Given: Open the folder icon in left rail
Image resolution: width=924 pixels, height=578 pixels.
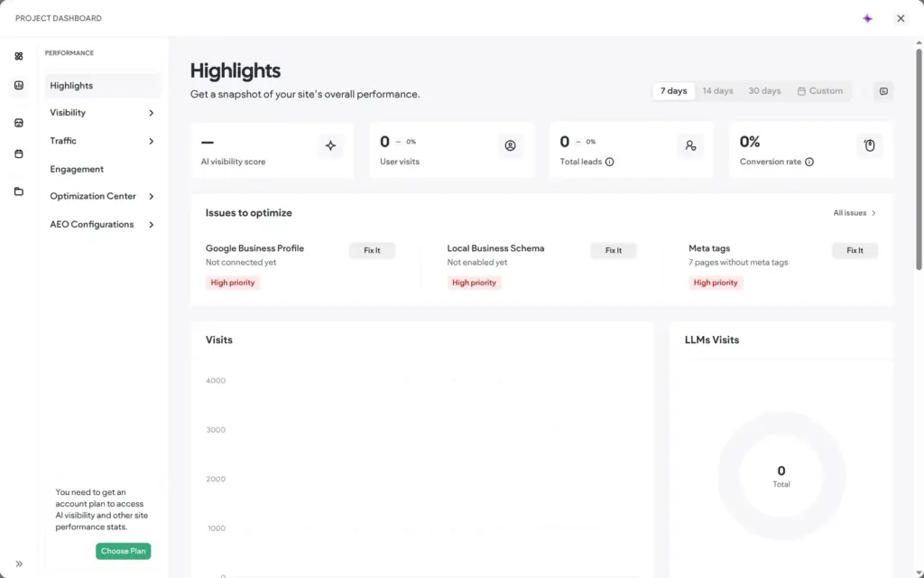Looking at the screenshot, I should (19, 191).
